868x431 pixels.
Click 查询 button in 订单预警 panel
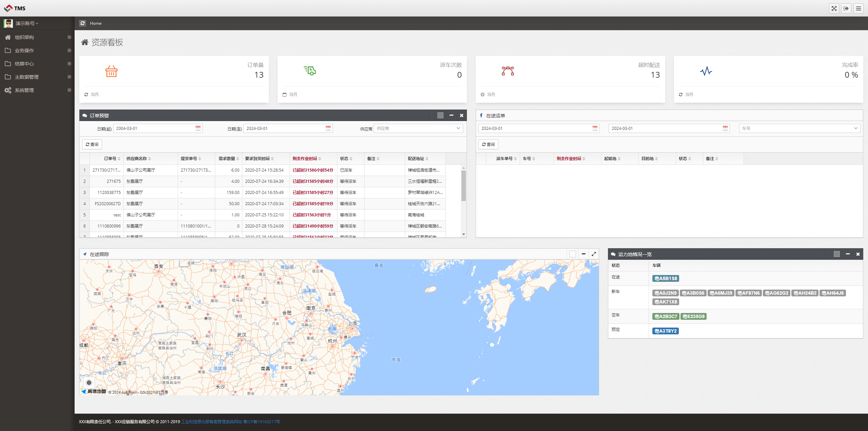coord(92,144)
